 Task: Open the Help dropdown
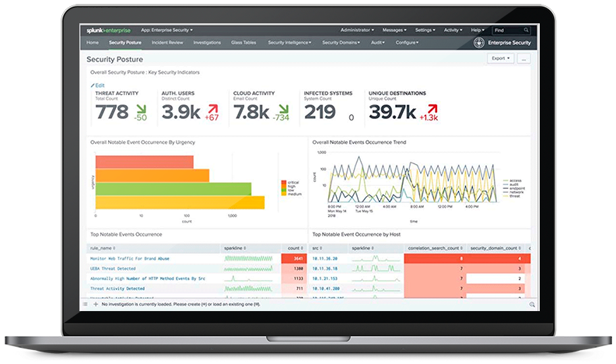point(478,30)
